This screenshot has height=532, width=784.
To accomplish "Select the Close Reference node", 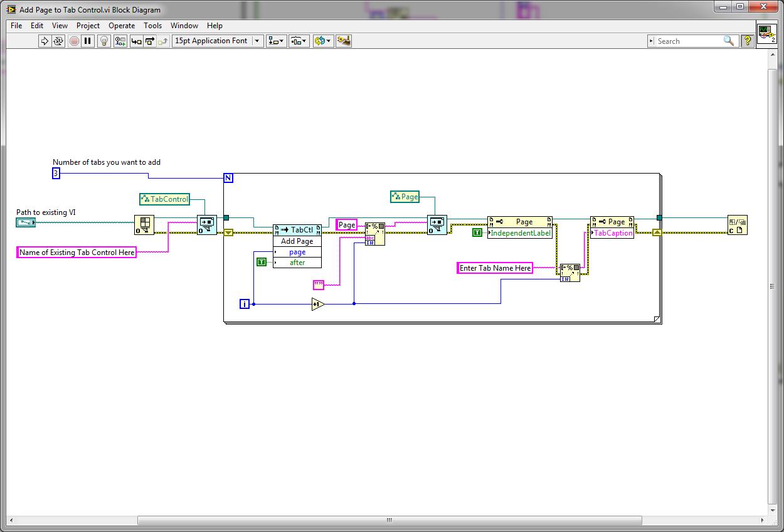I will [738, 224].
